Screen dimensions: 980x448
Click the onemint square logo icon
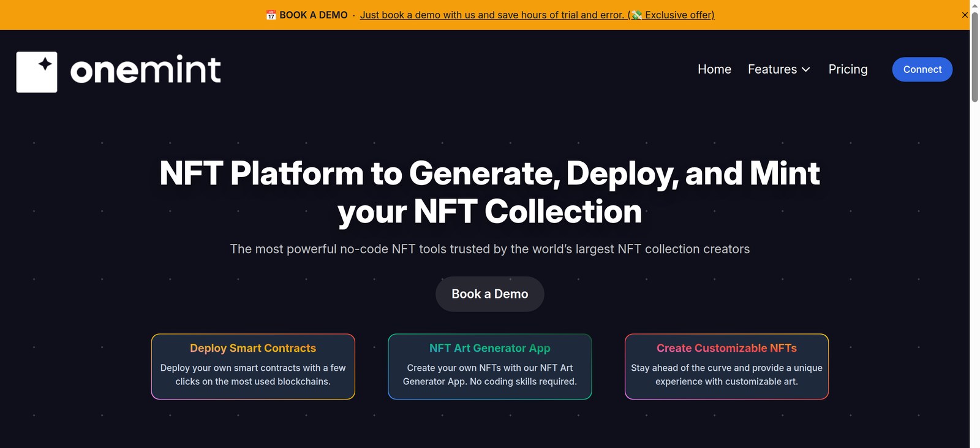pos(37,72)
